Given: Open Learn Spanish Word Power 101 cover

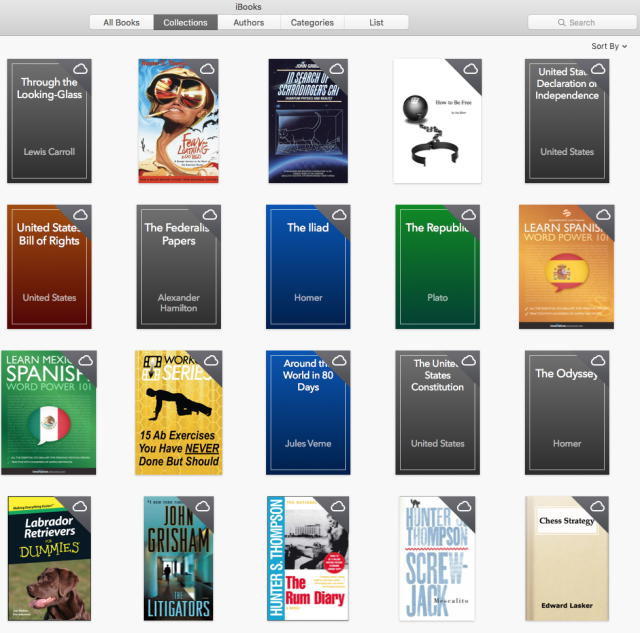Looking at the screenshot, I should coord(567,267).
